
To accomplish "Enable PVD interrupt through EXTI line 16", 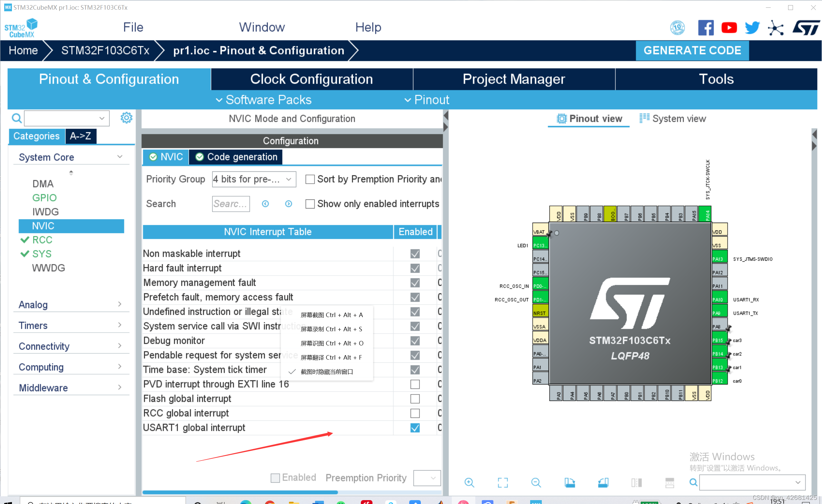I will 414,384.
